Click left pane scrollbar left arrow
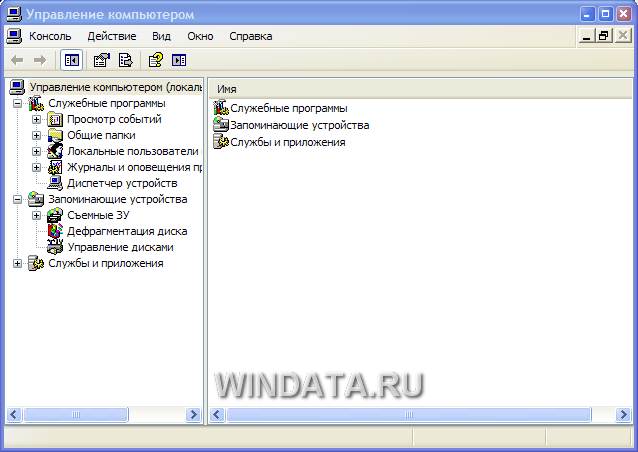Screen dimensions: 638x452 pos(14,415)
